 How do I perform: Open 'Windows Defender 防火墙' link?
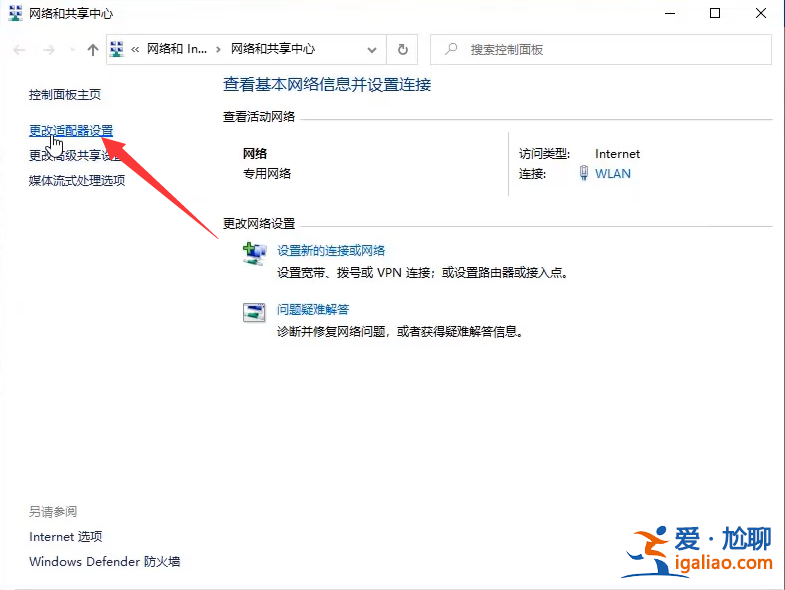[x=105, y=561]
